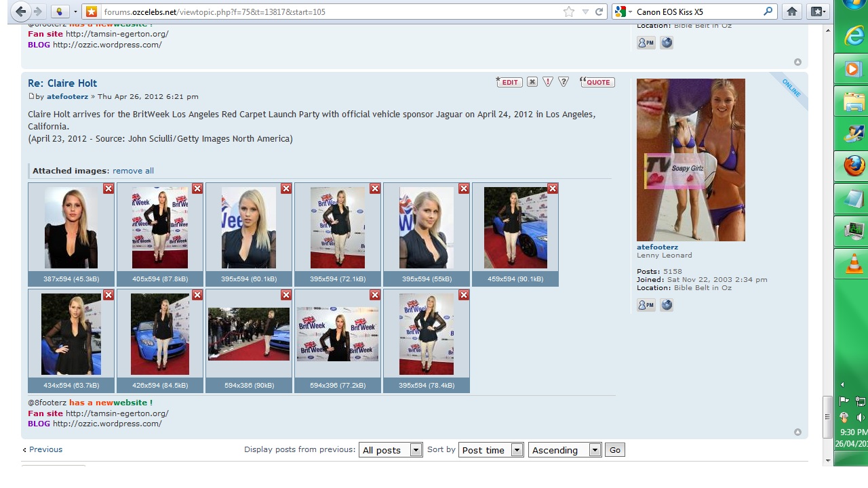The width and height of the screenshot is (868, 488).
Task: Go to the Previous page link
Action: pos(45,449)
